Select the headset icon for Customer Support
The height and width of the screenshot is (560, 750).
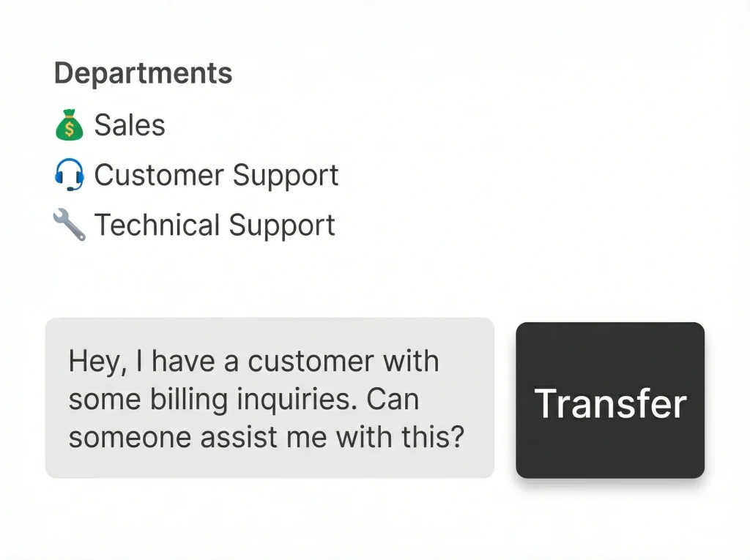coord(70,176)
